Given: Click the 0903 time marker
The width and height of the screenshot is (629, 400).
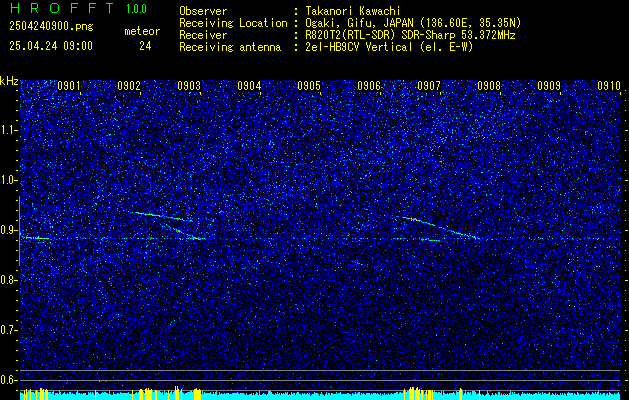Looking at the screenshot, I should point(189,86).
